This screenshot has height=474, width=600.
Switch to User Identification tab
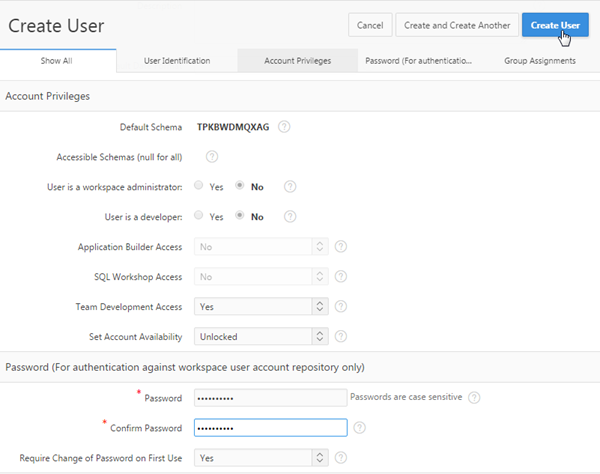pyautogui.click(x=177, y=61)
